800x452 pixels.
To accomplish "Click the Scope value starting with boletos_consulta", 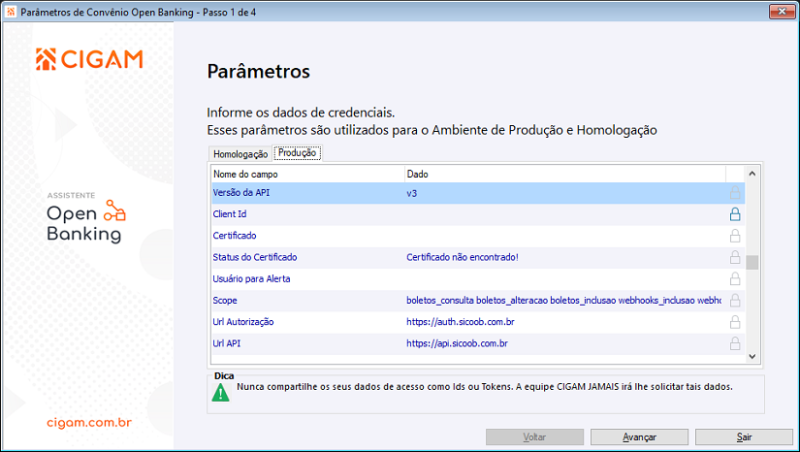I will pos(564,300).
